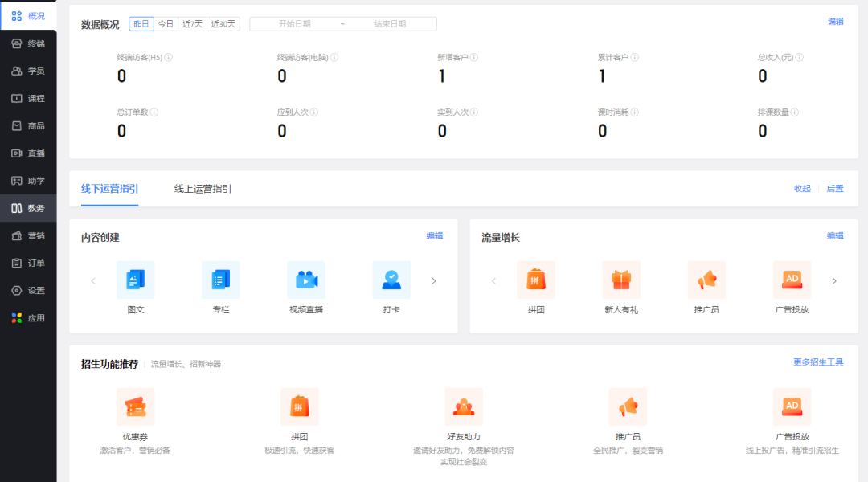The width and height of the screenshot is (868, 482).
Task: Show info tooltip for 实到人次
Action: click(x=474, y=112)
